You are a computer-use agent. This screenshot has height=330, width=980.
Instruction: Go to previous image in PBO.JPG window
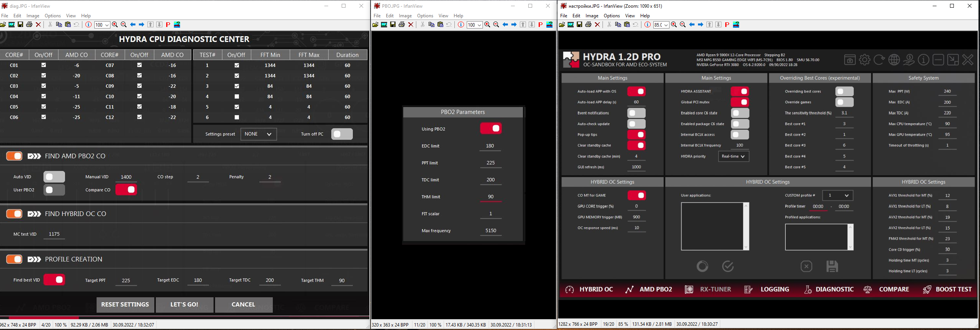[505, 25]
